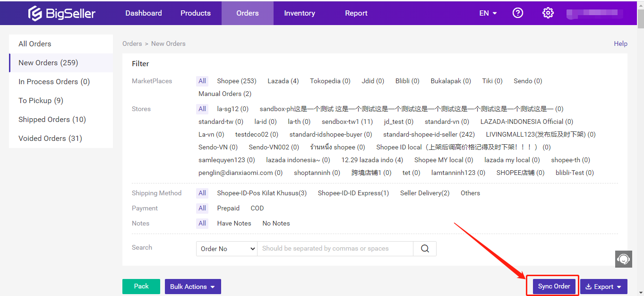This screenshot has height=296, width=644.
Task: Open In Process Orders (0)
Action: [x=61, y=82]
